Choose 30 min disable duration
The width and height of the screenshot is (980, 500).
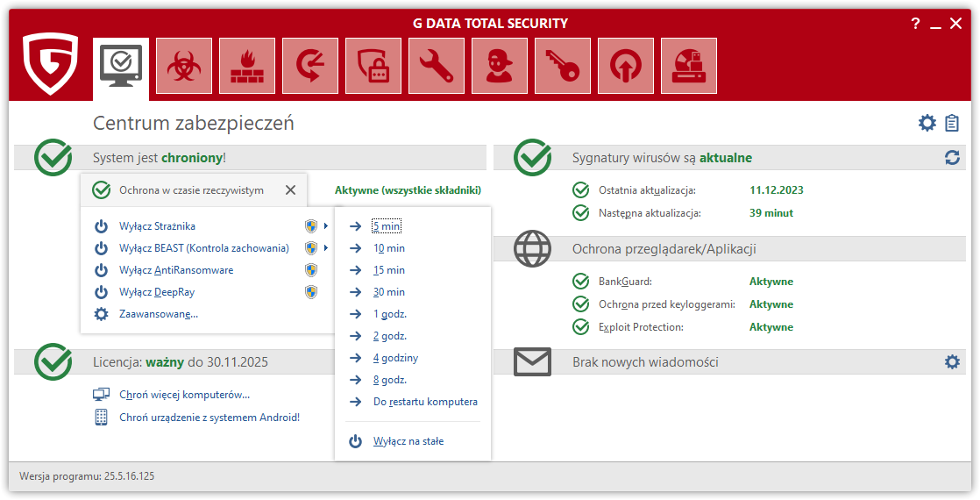click(389, 292)
